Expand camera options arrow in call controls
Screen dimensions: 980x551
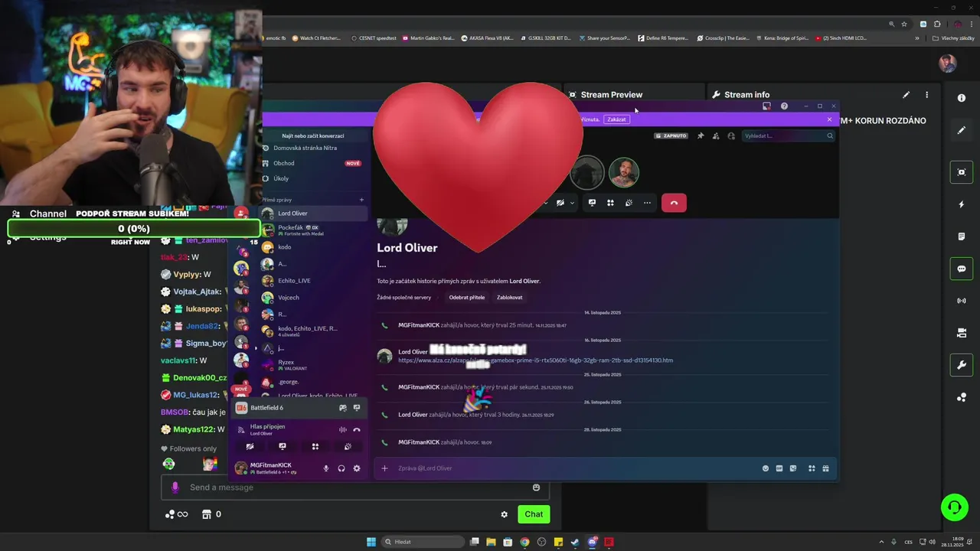[x=572, y=203]
